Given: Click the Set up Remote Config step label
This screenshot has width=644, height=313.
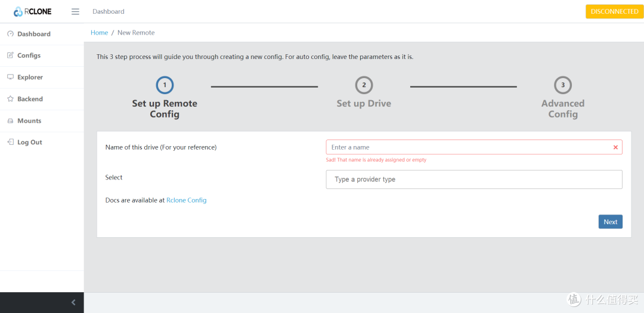Looking at the screenshot, I should click(165, 109).
